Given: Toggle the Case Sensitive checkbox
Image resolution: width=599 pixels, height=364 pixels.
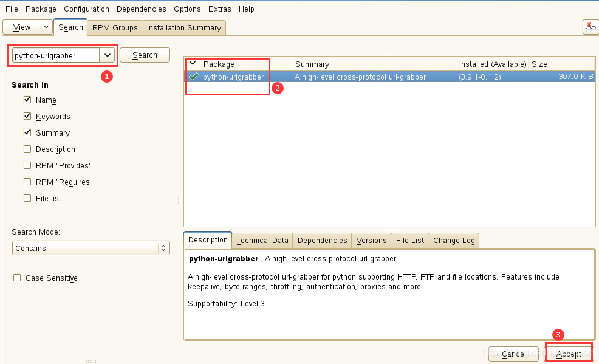Looking at the screenshot, I should [x=17, y=278].
